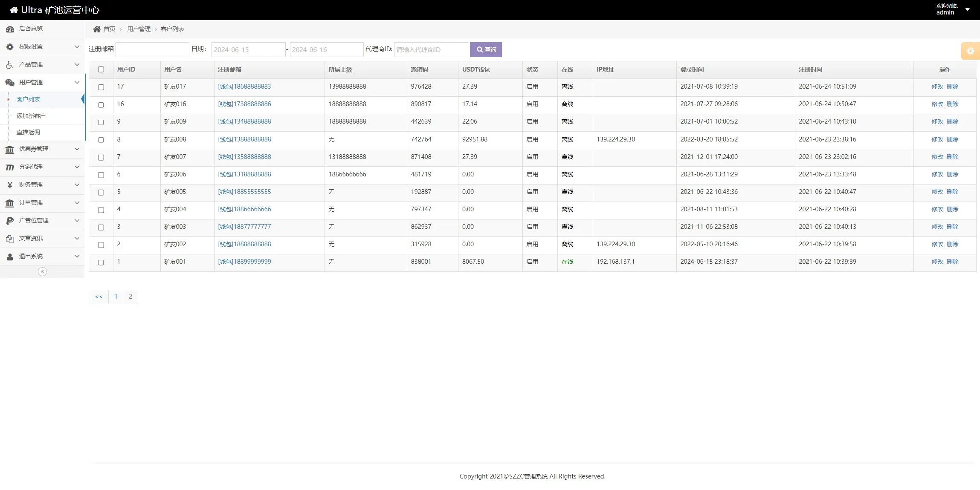Image resolution: width=980 pixels, height=490 pixels.
Task: Go to page 2 of results
Action: [130, 297]
